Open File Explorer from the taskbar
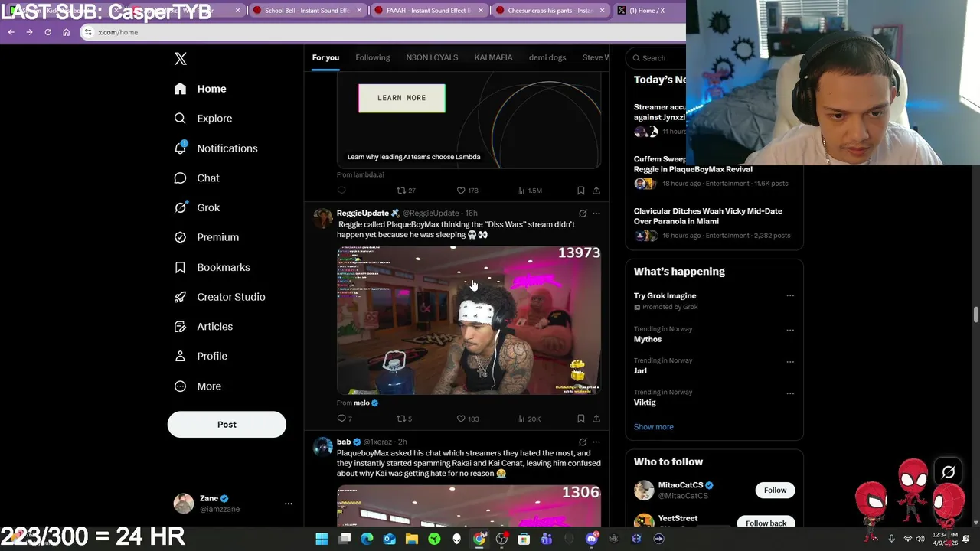The height and width of the screenshot is (551, 980). 412,539
